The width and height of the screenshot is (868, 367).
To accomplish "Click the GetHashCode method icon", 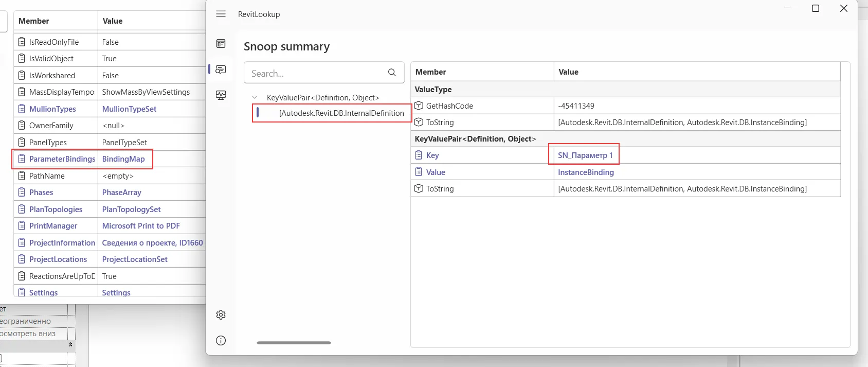I will click(419, 106).
